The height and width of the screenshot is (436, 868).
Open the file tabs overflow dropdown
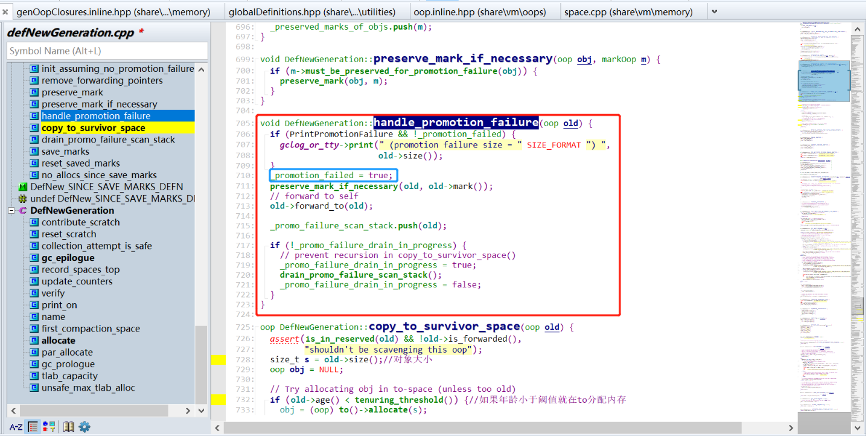pyautogui.click(x=715, y=11)
